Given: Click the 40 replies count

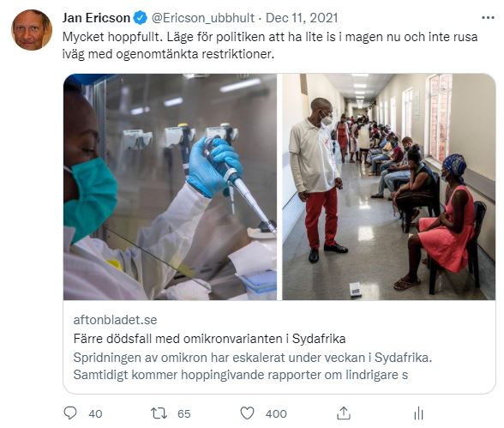Looking at the screenshot, I should click(95, 414).
